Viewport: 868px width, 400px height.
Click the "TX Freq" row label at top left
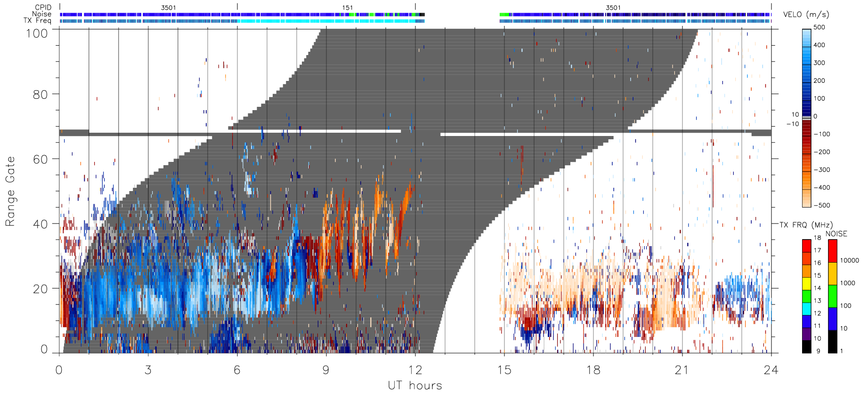coord(37,21)
